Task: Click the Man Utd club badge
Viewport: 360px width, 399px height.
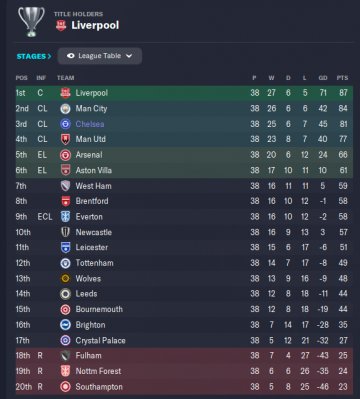Action: [65, 139]
